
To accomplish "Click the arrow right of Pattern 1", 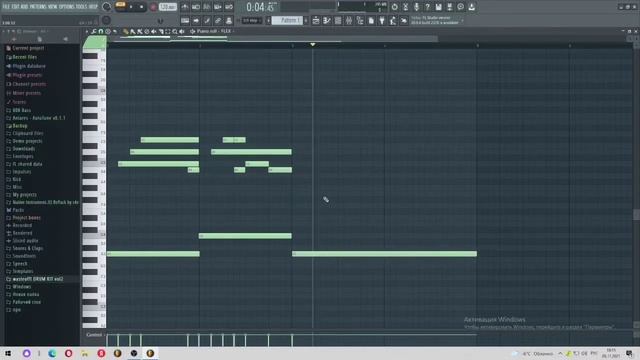I will click(x=306, y=20).
